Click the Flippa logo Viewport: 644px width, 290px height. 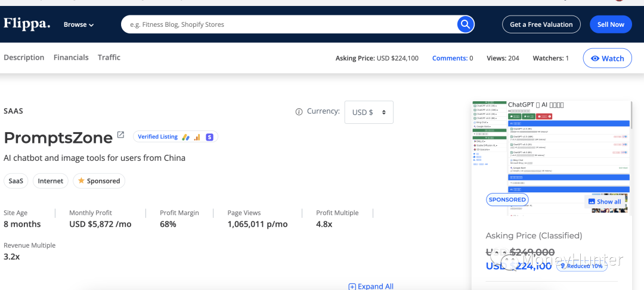tap(27, 24)
